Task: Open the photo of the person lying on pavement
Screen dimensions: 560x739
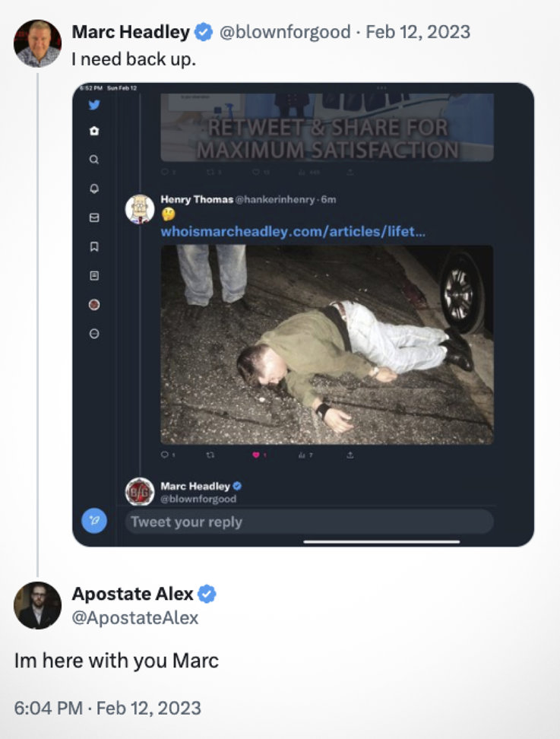Action: click(x=327, y=344)
